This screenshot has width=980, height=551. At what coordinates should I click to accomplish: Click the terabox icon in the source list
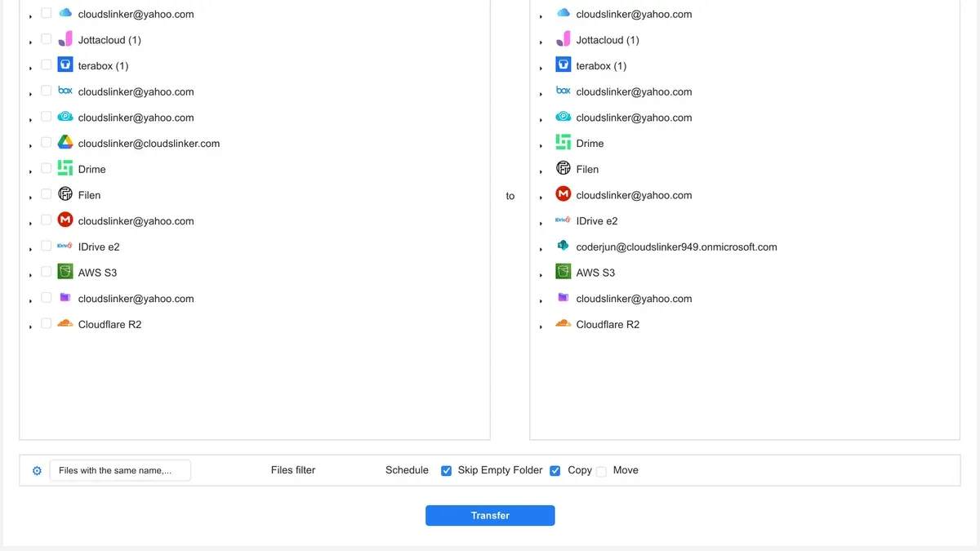pyautogui.click(x=65, y=64)
